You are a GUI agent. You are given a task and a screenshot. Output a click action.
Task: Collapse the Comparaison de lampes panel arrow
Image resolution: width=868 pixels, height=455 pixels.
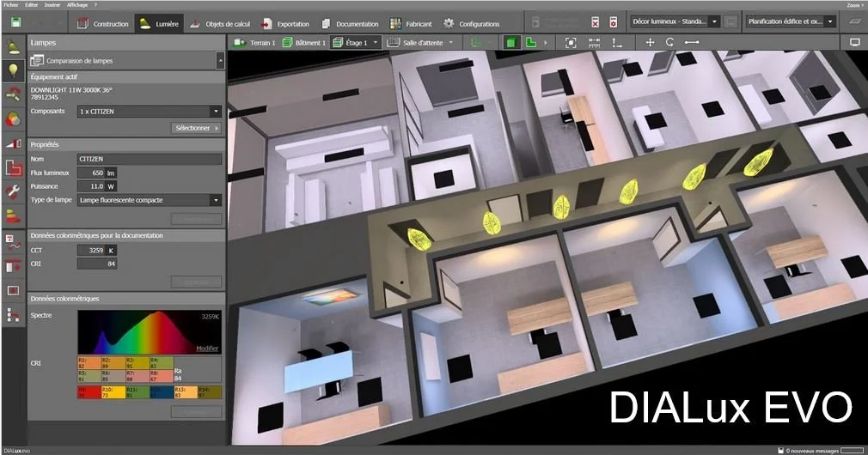[x=220, y=60]
